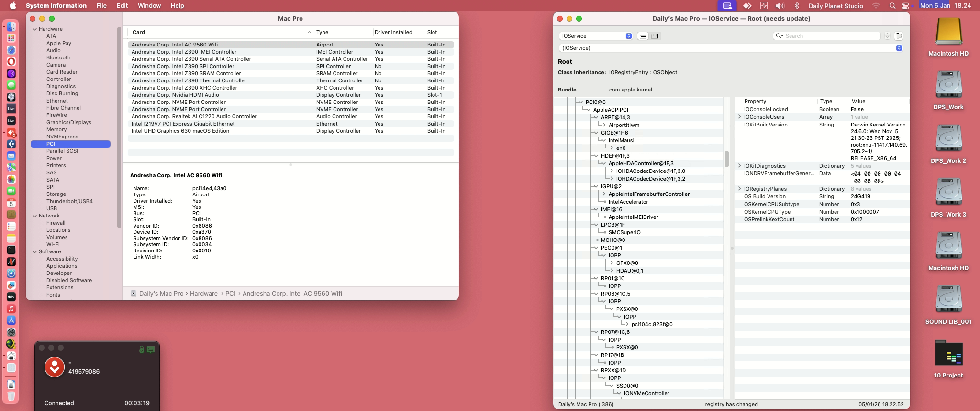
Task: Open Spotlight search in menu bar
Action: tap(892, 6)
